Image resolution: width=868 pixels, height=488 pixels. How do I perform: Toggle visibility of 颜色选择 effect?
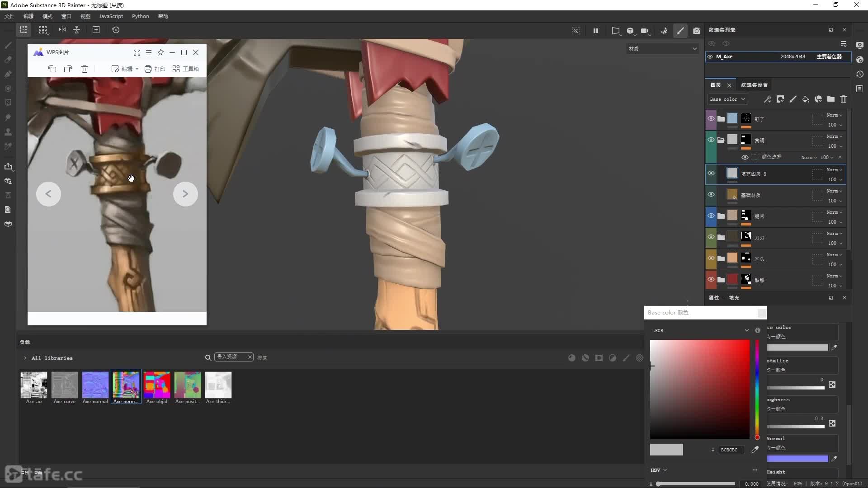pos(745,157)
